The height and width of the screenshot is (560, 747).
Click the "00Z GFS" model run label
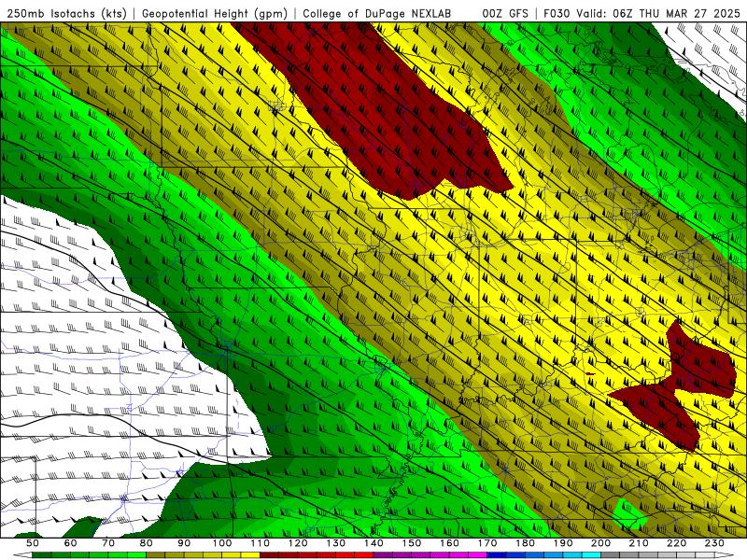(505, 13)
